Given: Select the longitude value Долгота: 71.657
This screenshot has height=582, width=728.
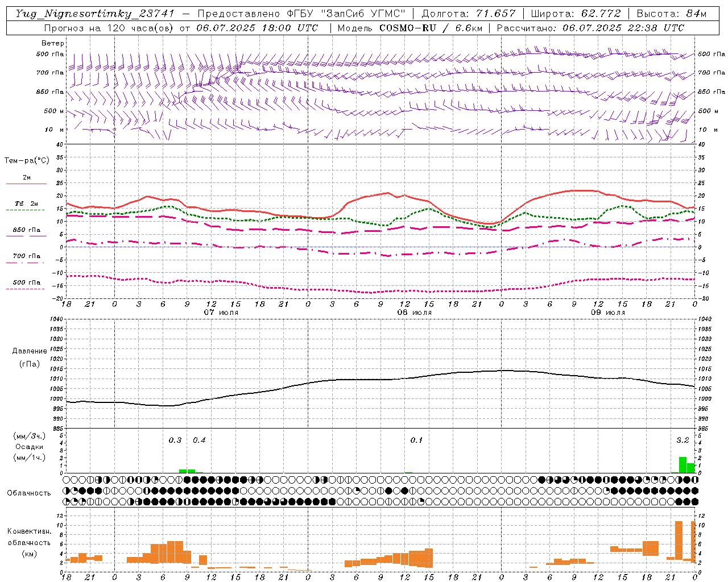Looking at the screenshot, I should point(469,14).
